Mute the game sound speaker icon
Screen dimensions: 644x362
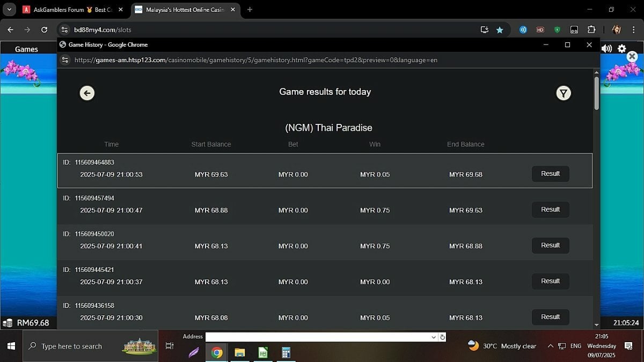point(607,49)
